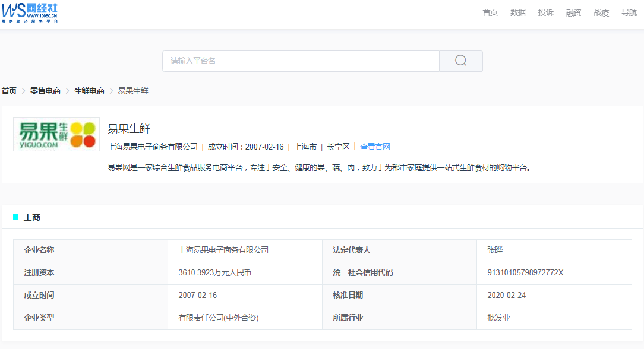
Task: Click the magnifier search button
Action: (461, 61)
